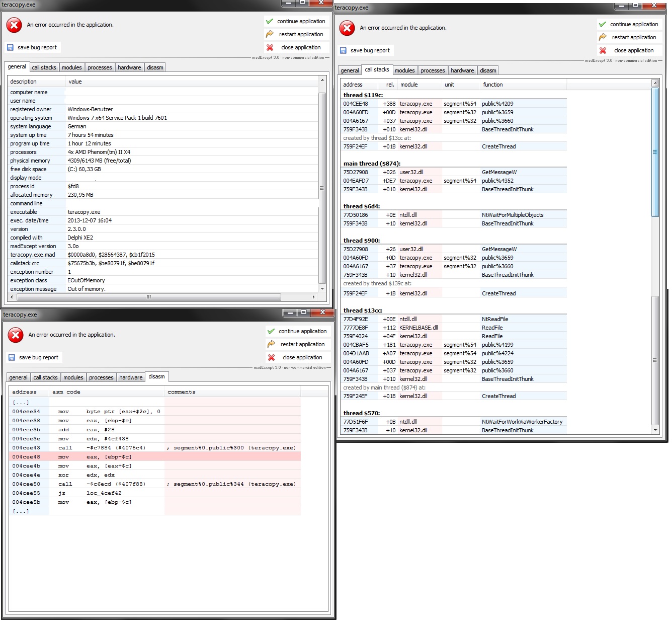Viewport: 672px width, 623px height.
Task: Click the red error icon in the bottom disasm window
Action: coord(16,335)
